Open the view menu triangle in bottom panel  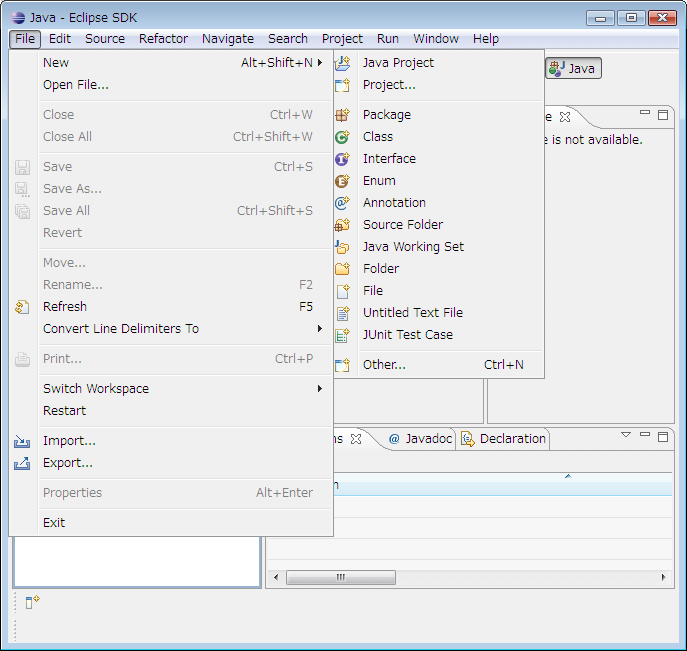click(x=626, y=435)
